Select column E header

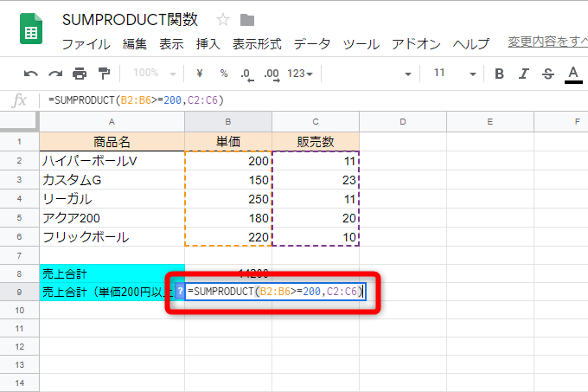click(x=490, y=122)
